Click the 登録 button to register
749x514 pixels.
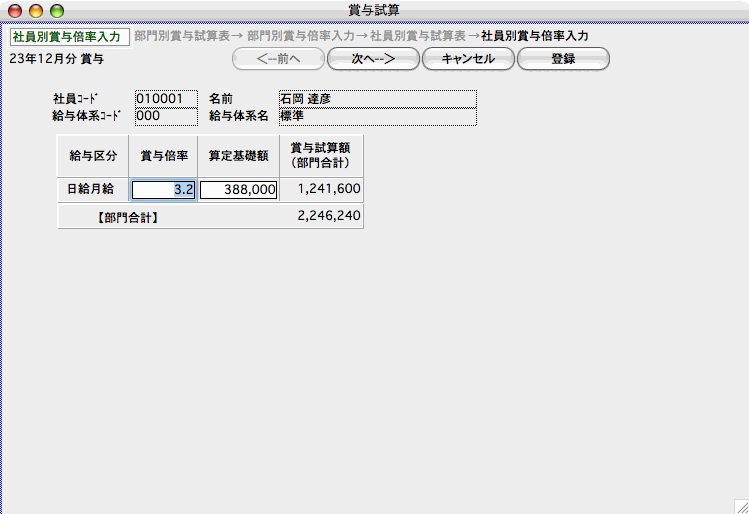point(563,59)
